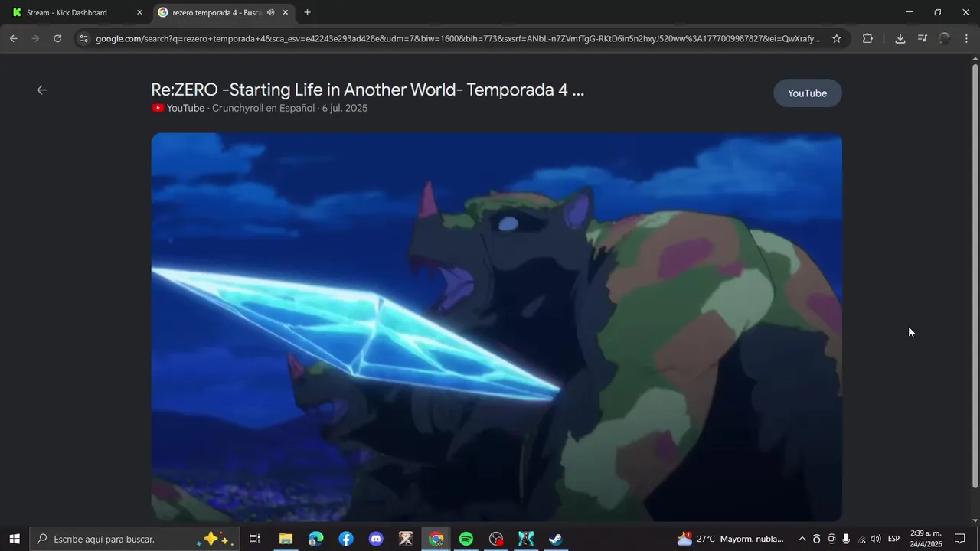
Task: Open Facebook from the taskbar
Action: 346,539
